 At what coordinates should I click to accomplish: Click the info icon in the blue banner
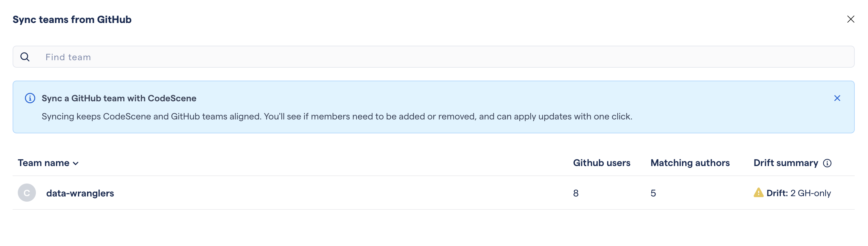30,98
